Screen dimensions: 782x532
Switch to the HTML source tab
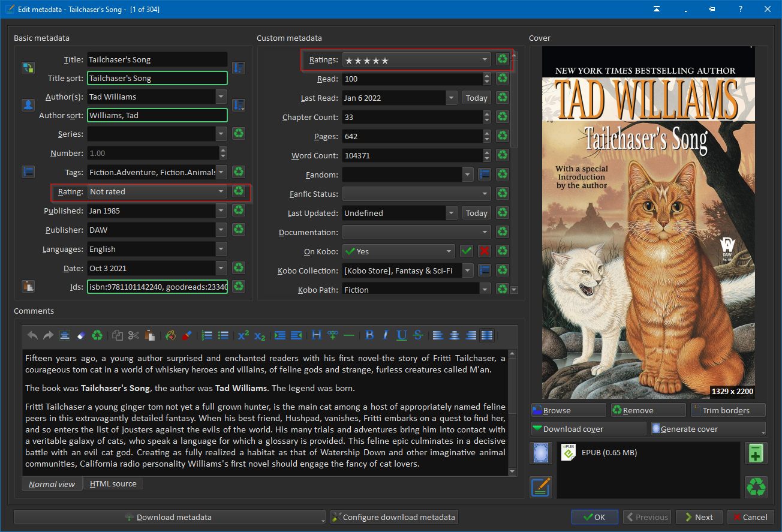pos(113,483)
